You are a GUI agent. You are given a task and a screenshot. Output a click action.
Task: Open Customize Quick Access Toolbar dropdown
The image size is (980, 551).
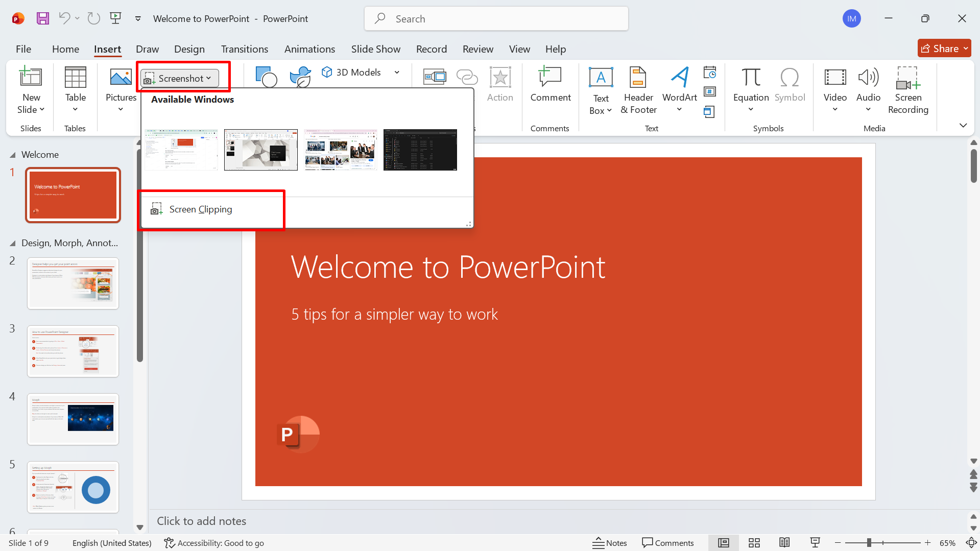pyautogui.click(x=138, y=19)
